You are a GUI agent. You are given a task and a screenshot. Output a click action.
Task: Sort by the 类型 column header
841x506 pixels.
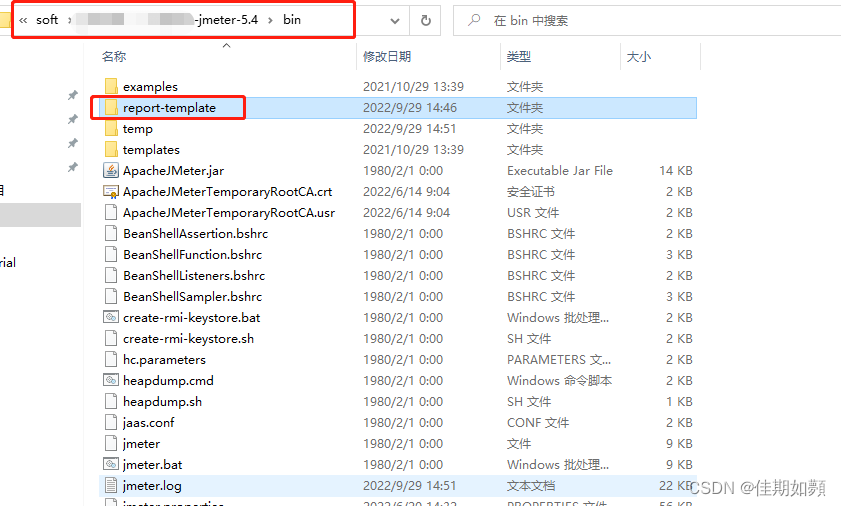(x=519, y=56)
